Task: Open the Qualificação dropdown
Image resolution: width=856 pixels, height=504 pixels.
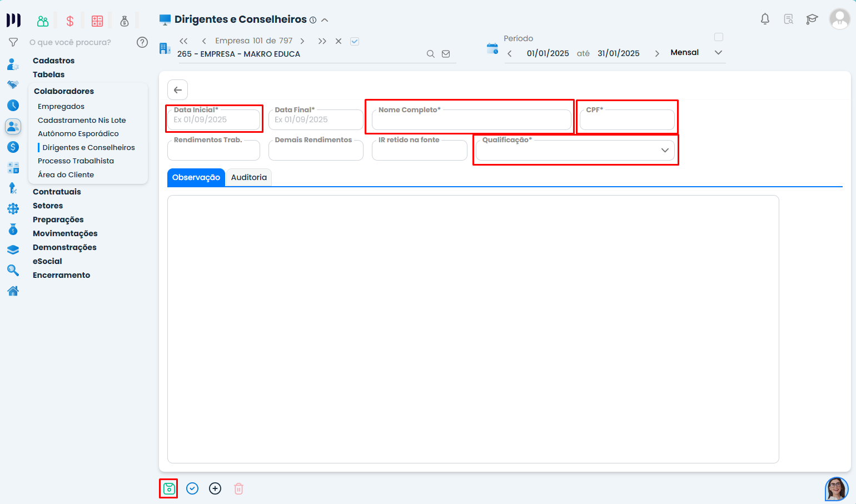Action: click(575, 151)
